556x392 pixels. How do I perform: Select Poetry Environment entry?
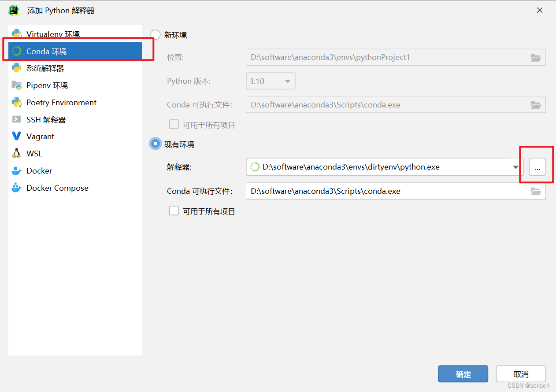[x=75, y=103]
